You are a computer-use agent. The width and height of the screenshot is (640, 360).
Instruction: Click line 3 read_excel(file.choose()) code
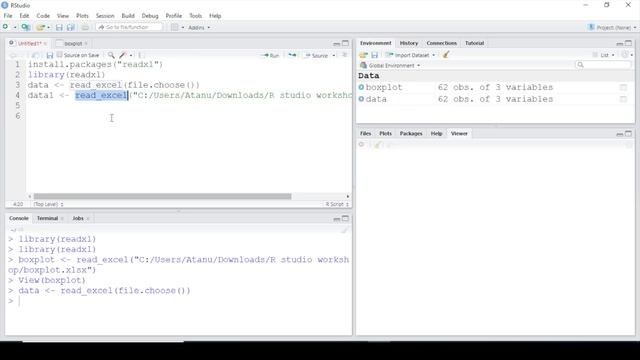pyautogui.click(x=134, y=85)
